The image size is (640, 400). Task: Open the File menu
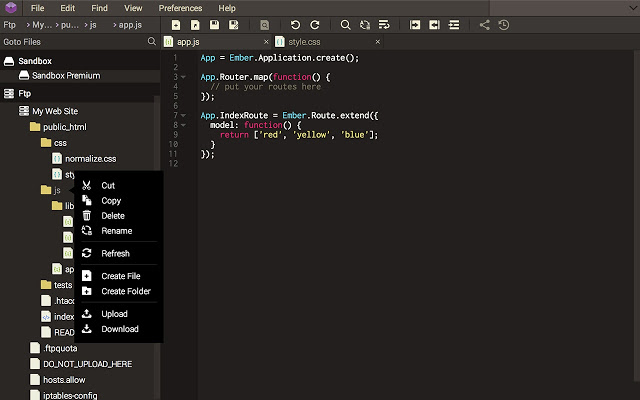(x=37, y=8)
